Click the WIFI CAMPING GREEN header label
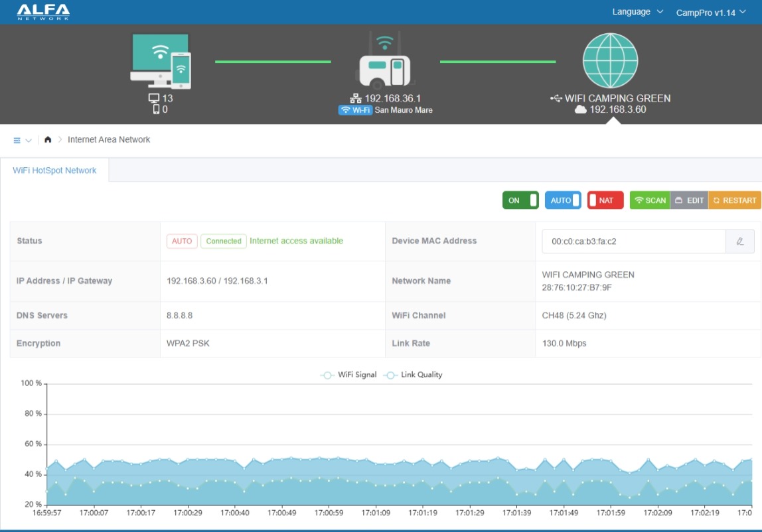The width and height of the screenshot is (762, 532). [617, 99]
